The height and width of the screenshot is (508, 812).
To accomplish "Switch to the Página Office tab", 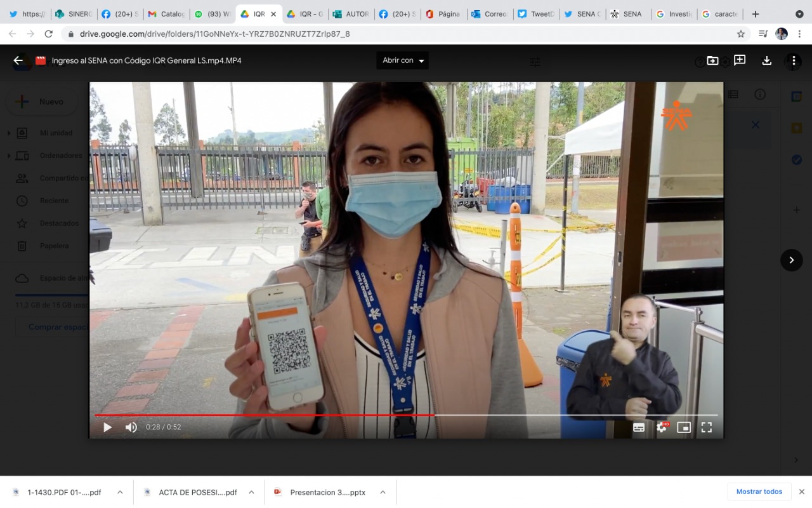I will click(443, 14).
